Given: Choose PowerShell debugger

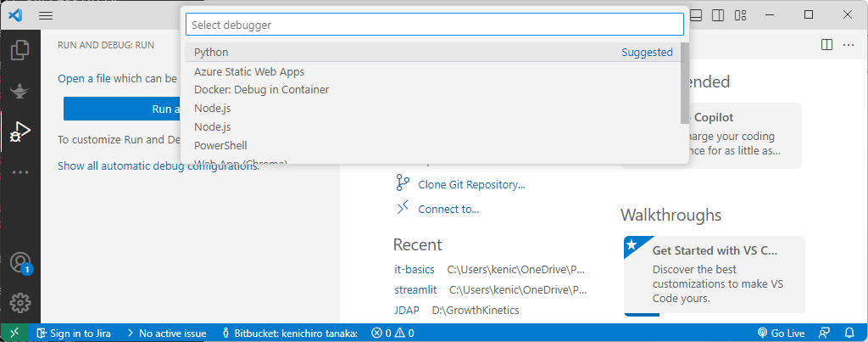Looking at the screenshot, I should 433,146.
